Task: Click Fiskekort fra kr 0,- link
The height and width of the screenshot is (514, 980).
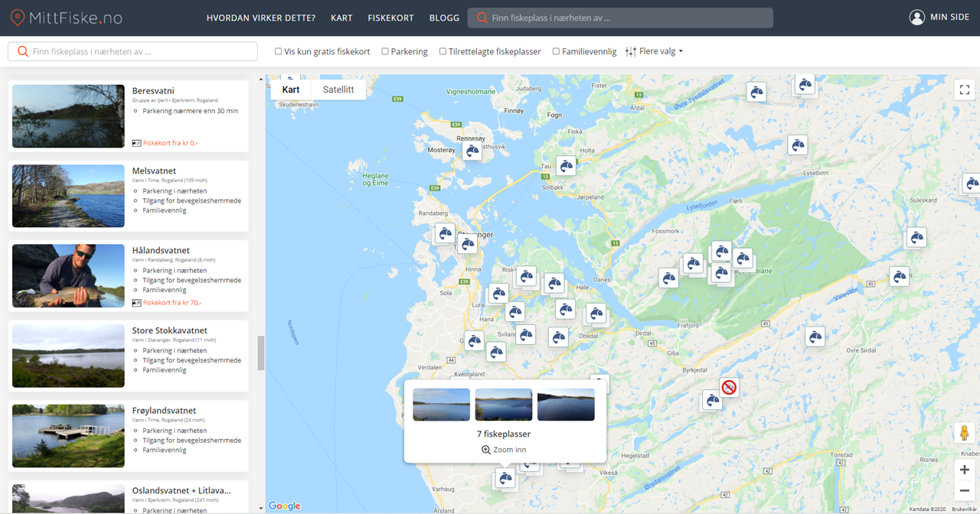Action: click(170, 143)
